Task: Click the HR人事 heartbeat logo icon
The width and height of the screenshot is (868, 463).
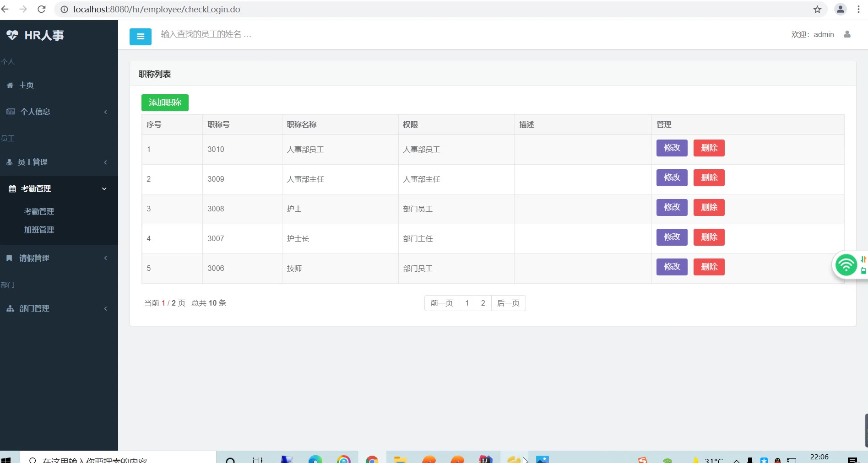Action: coord(12,35)
